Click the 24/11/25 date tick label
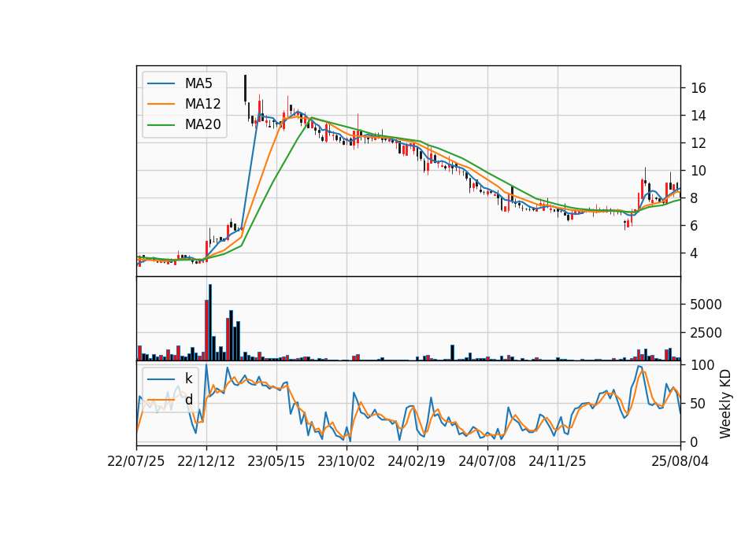The image size is (756, 543). pyautogui.click(x=558, y=461)
